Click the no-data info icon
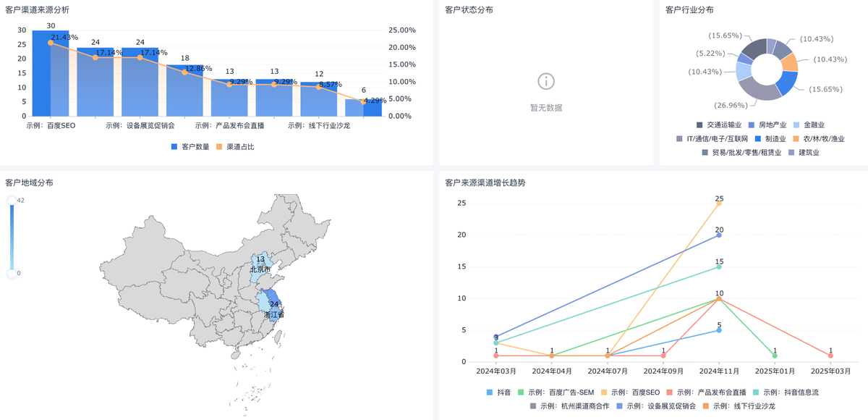 click(546, 81)
